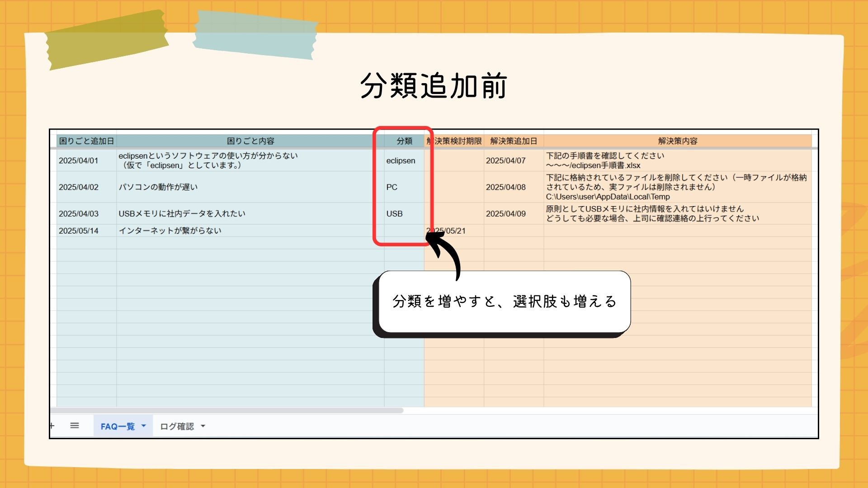
Task: Select the 解決策内容 header cell
Action: point(677,141)
